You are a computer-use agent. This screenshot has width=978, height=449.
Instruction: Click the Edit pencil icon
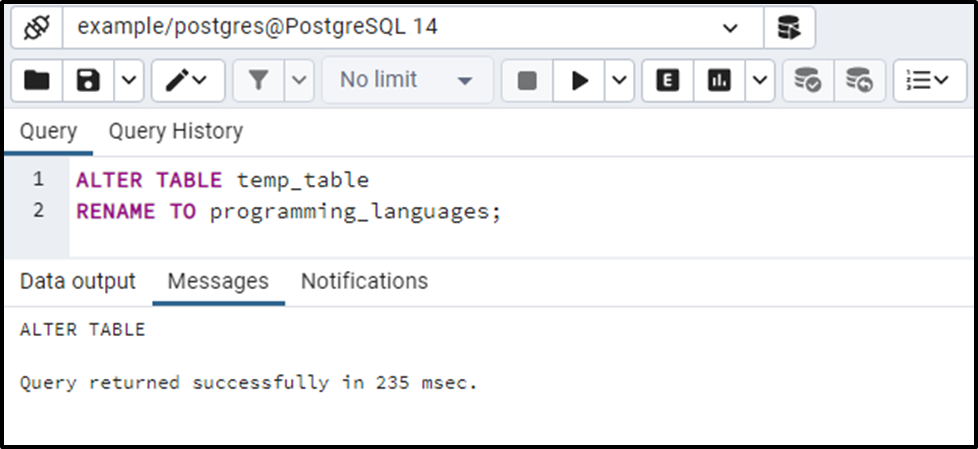click(x=188, y=80)
